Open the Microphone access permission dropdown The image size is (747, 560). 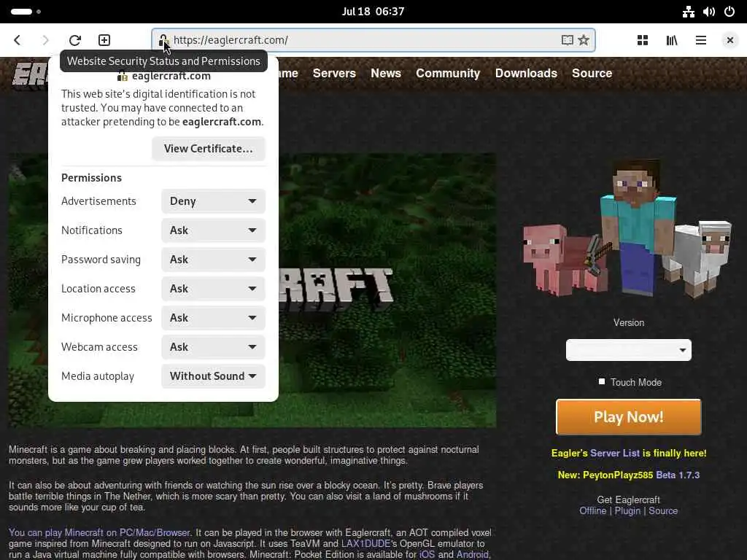pyautogui.click(x=213, y=318)
